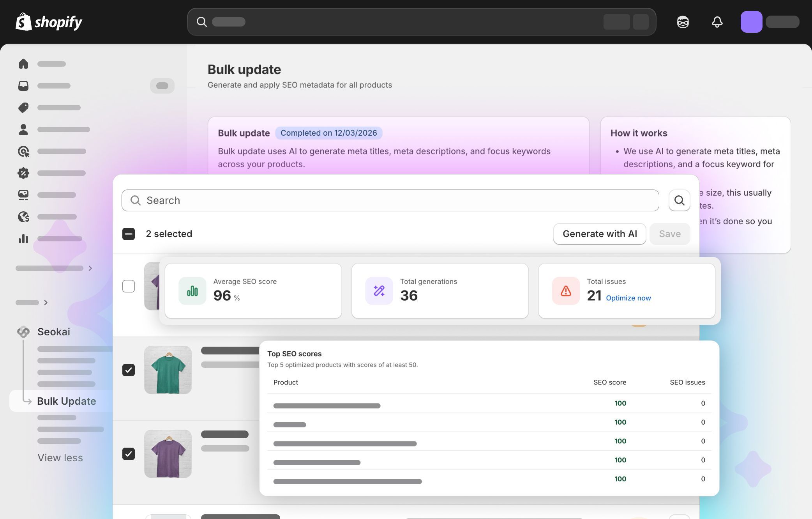The image size is (812, 519).
Task: Select Bulk Update in the Seokai menu
Action: pyautogui.click(x=66, y=401)
